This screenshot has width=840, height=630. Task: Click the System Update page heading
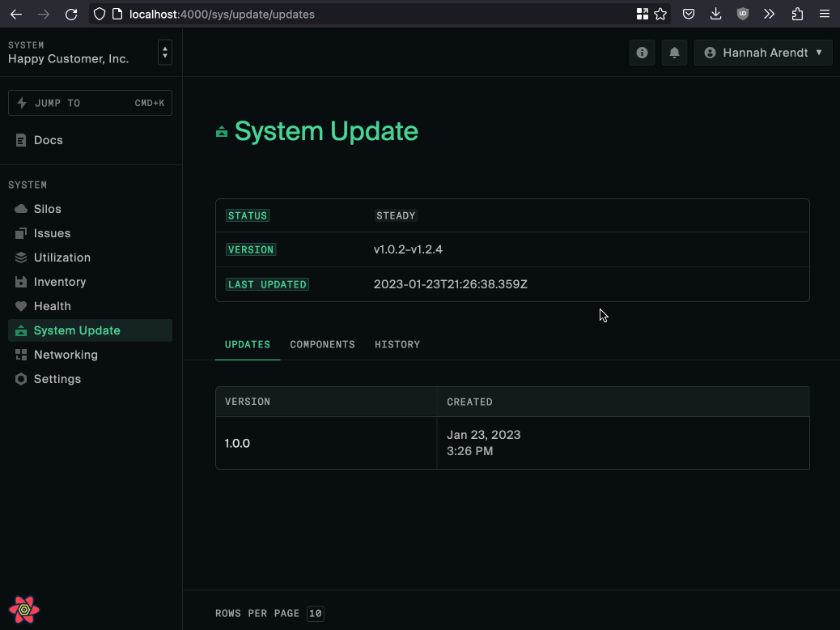(326, 131)
